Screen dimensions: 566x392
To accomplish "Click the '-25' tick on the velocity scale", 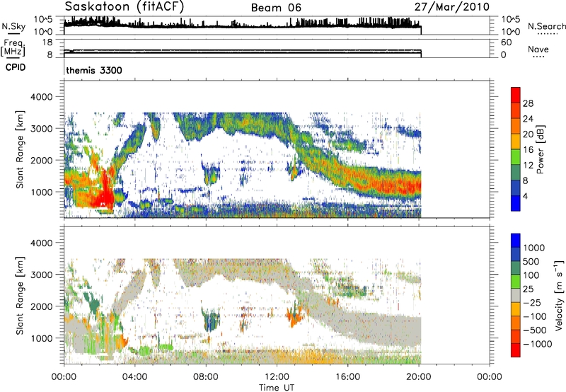I will tap(532, 302).
